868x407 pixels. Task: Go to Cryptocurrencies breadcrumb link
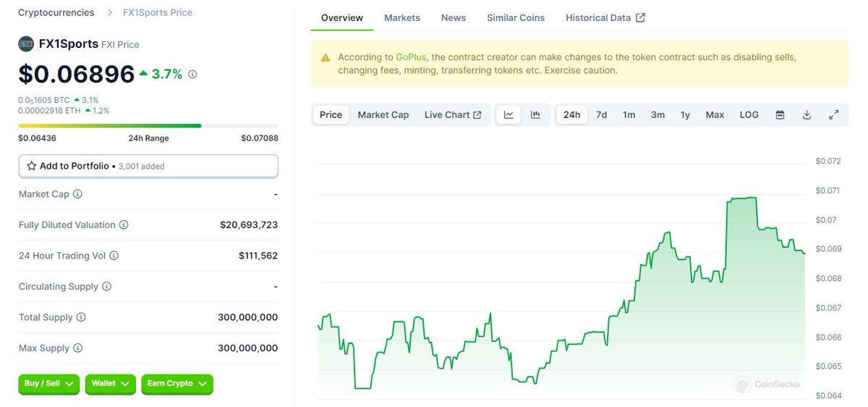(x=56, y=12)
